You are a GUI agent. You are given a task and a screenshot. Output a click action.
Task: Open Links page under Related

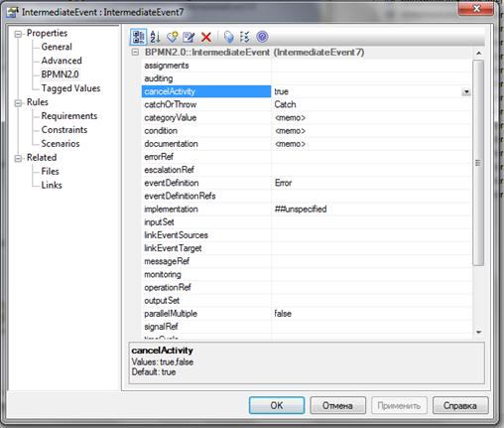pyautogui.click(x=52, y=185)
